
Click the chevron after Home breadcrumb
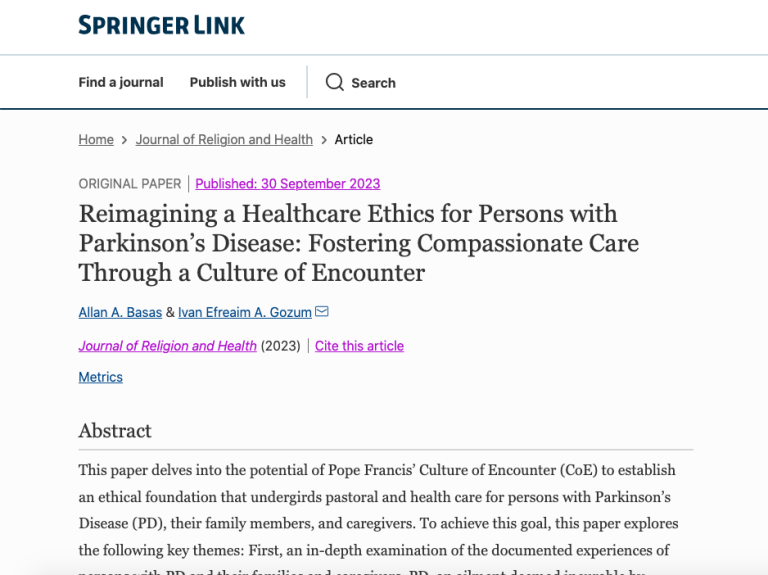point(124,140)
